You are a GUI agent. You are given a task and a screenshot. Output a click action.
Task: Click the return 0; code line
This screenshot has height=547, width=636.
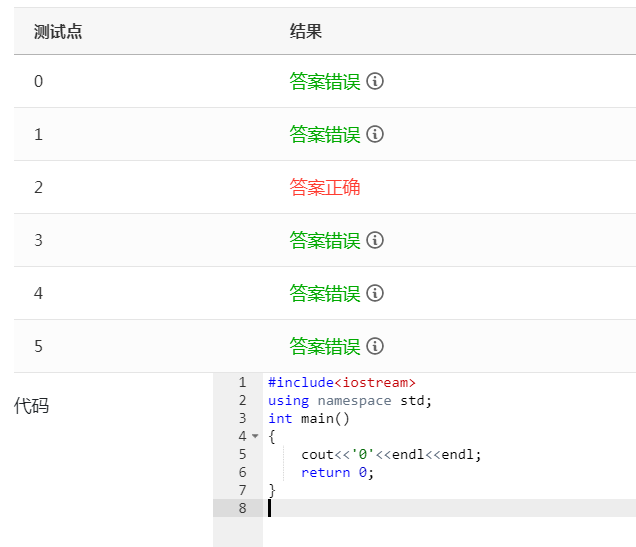point(337,472)
